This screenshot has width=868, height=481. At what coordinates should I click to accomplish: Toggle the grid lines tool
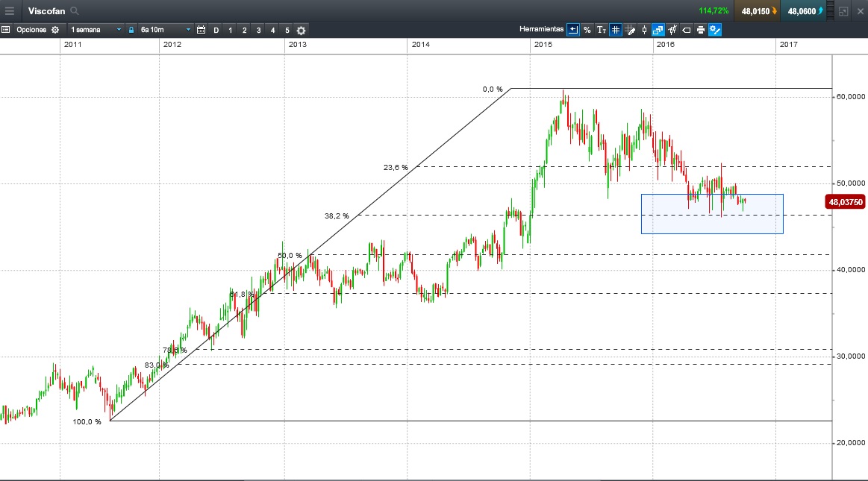616,30
